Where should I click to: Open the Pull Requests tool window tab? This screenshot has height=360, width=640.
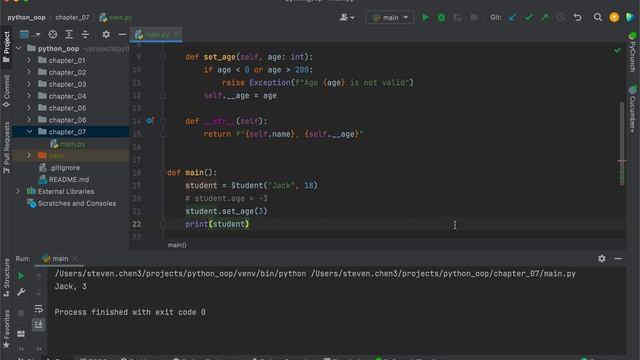6,148
